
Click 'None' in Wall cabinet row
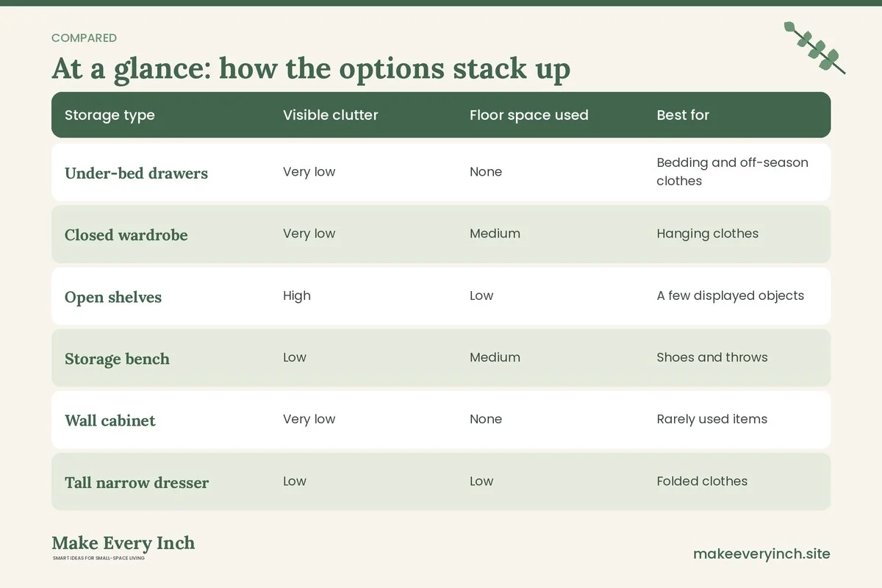[x=486, y=419]
